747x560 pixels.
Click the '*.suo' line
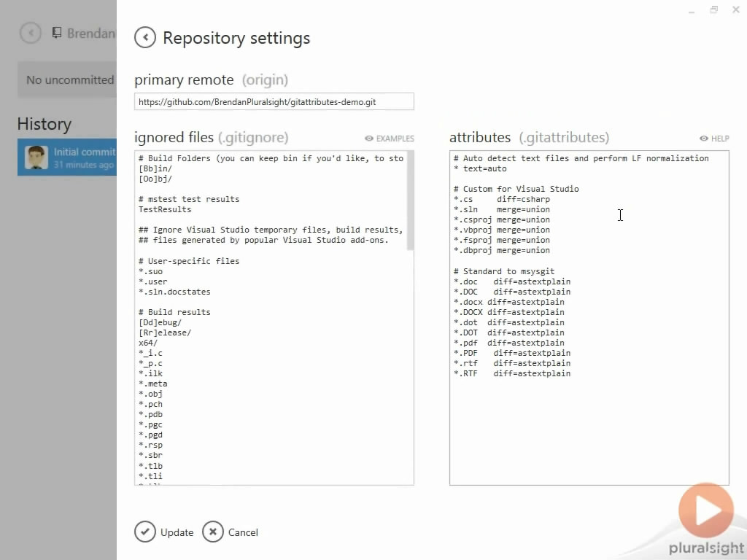click(x=150, y=271)
